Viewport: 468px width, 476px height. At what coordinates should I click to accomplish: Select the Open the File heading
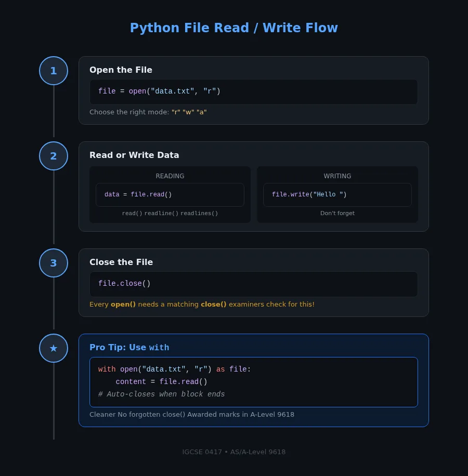(121, 70)
